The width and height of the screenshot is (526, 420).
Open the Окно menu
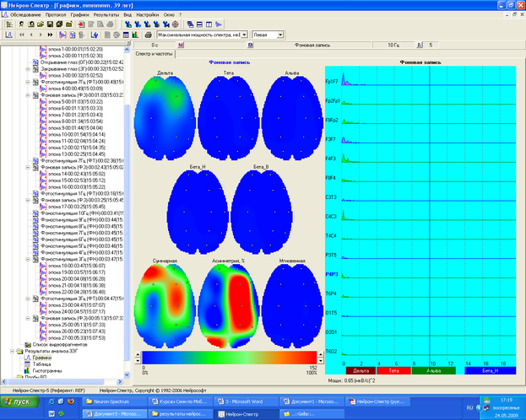[x=169, y=14]
